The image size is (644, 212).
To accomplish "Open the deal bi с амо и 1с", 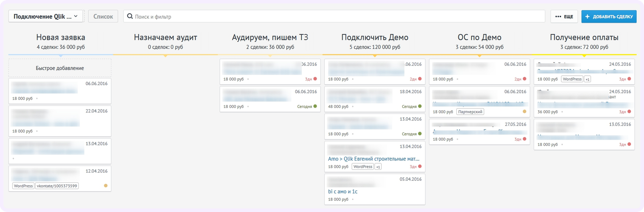I will (343, 191).
